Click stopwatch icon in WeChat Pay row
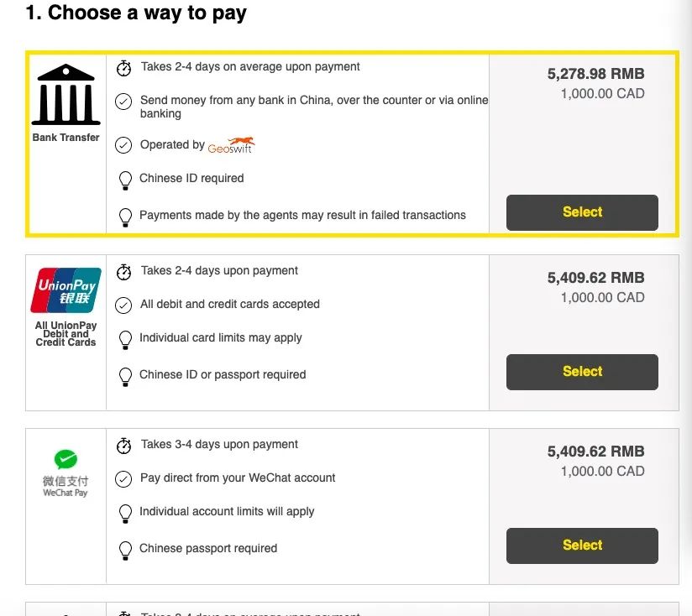Screen dimensions: 692x616 click(x=124, y=445)
